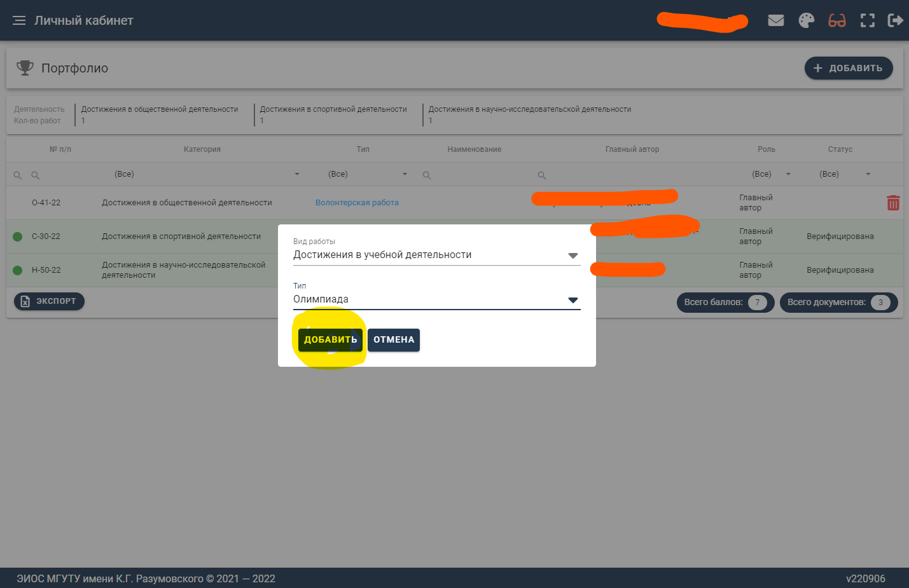Open the Роль column filter dropdown
The image size is (909, 588).
tap(788, 174)
